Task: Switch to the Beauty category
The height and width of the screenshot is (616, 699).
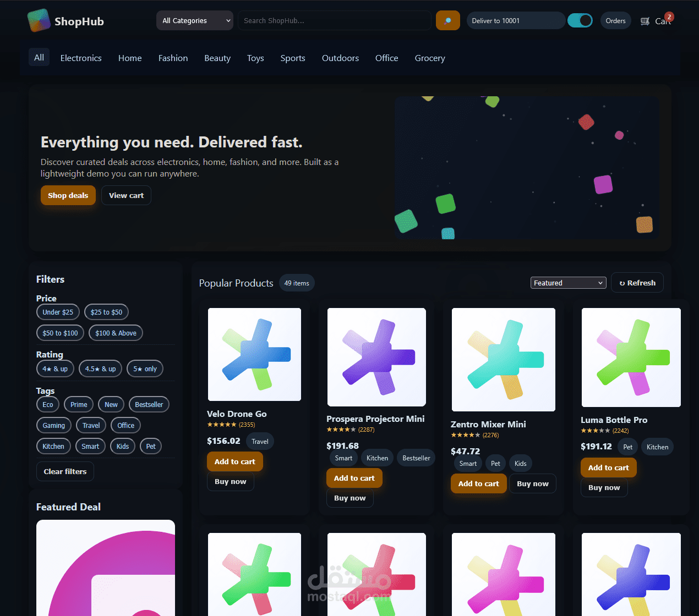Action: tap(217, 58)
